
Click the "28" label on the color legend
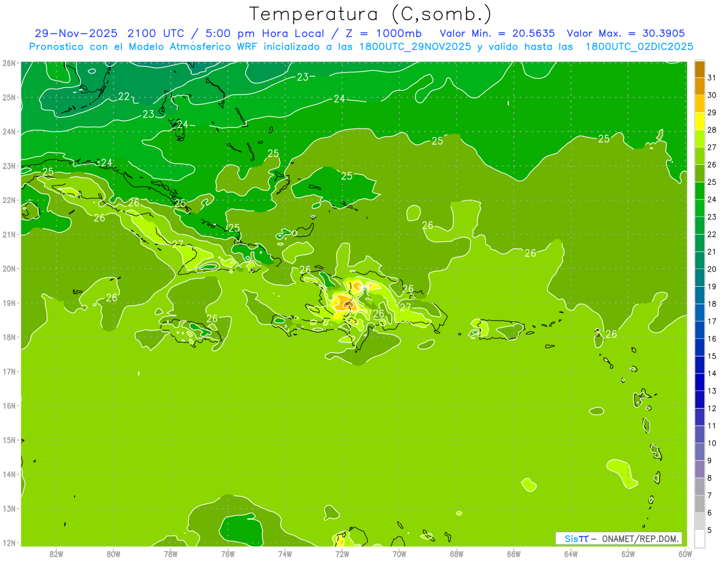712,130
